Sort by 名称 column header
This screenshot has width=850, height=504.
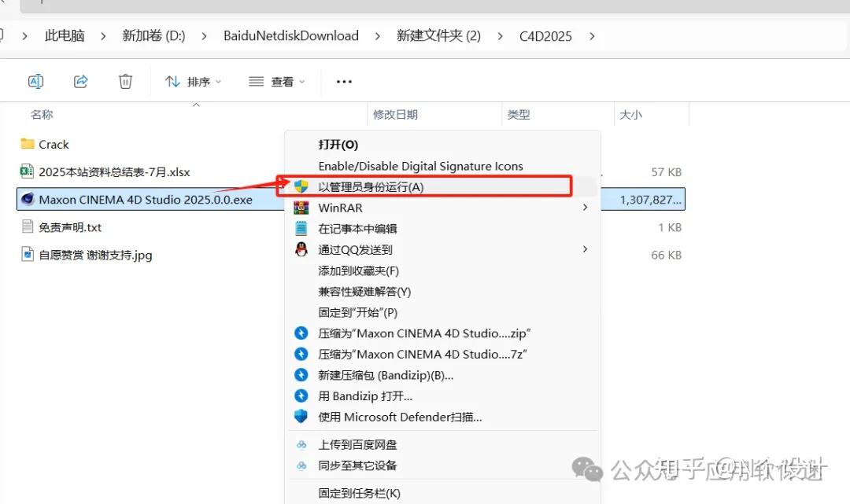tap(42, 114)
